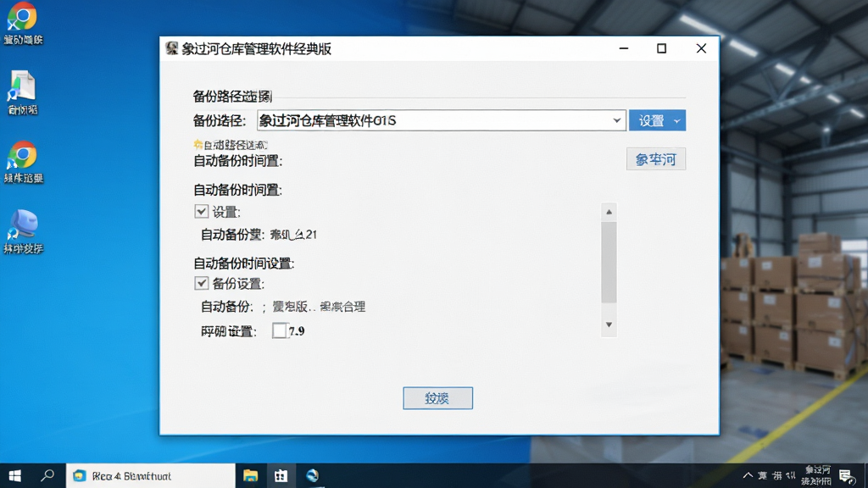Open taskbar search magnifier
Image resolution: width=868 pixels, height=488 pixels.
click(47, 476)
